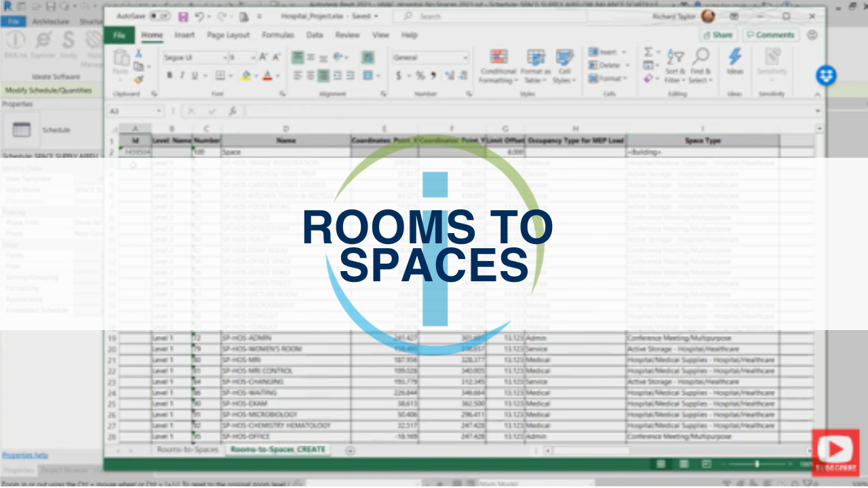The image size is (868, 488).
Task: Click the Copy icon in Clipboard group
Action: click(x=139, y=66)
